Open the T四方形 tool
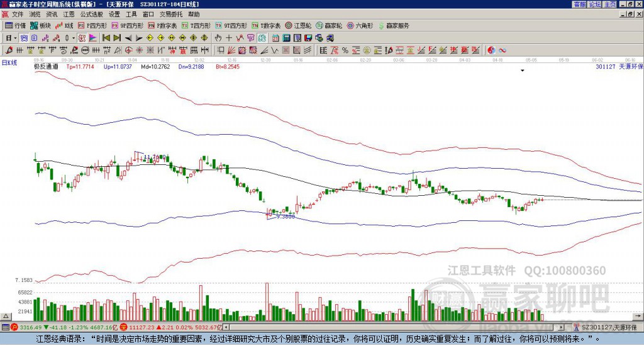Screen dimensions: 644x345 [x=196, y=25]
